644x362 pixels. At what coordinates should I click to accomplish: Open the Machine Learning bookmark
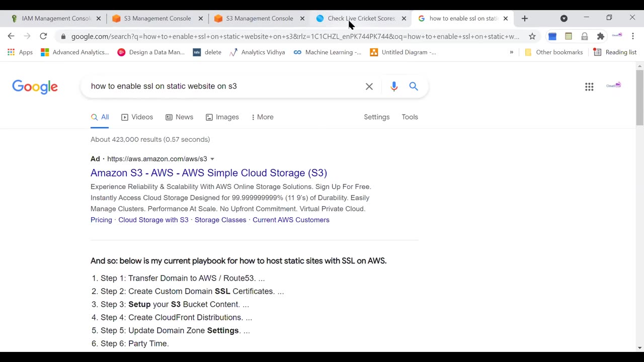coord(328,52)
